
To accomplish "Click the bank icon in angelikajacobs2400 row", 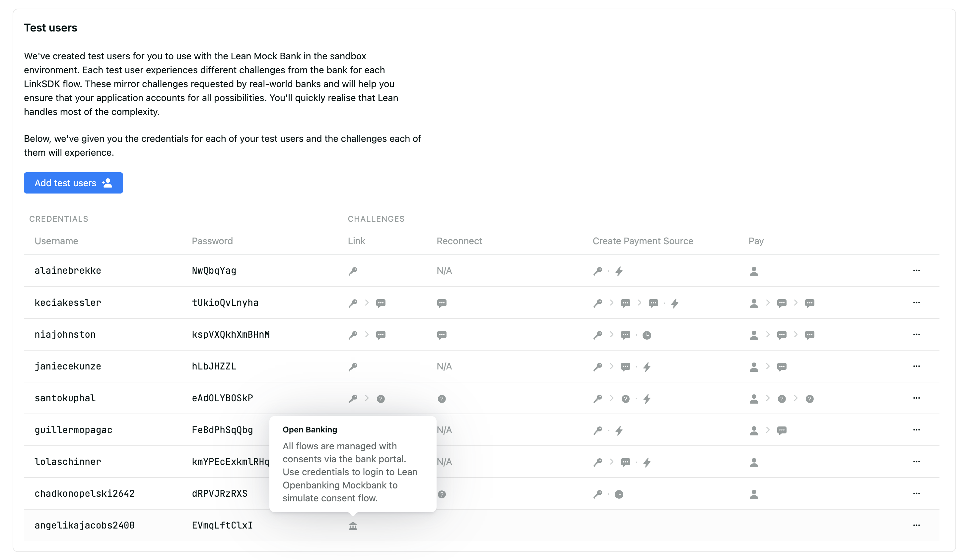I will pos(353,526).
